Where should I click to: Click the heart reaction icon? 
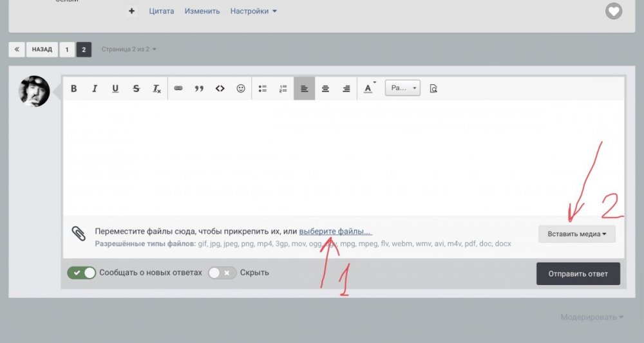tap(614, 11)
